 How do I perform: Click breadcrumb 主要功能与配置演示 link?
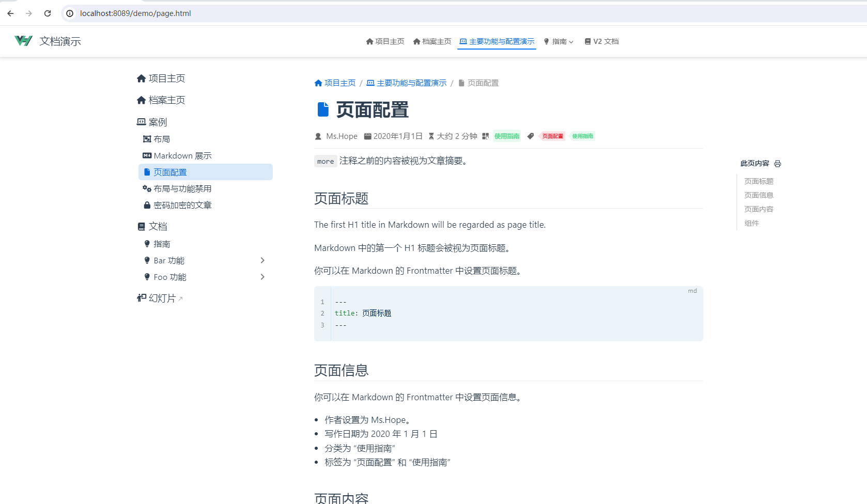tap(407, 83)
